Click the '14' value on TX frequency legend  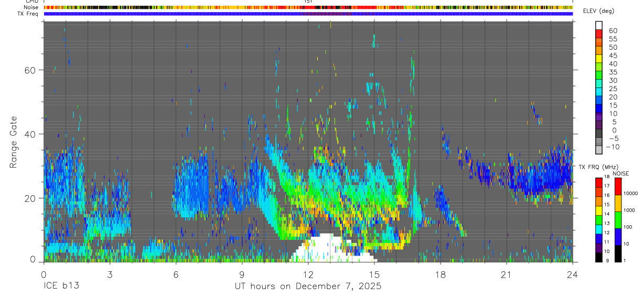pos(606,214)
